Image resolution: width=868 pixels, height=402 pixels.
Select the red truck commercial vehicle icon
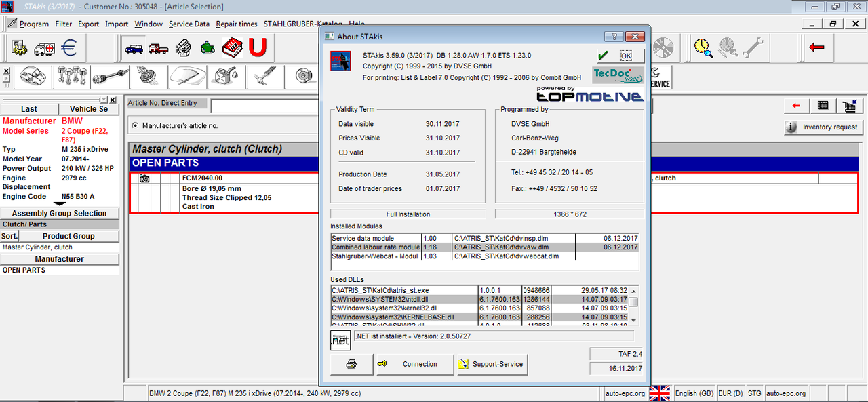[x=159, y=48]
